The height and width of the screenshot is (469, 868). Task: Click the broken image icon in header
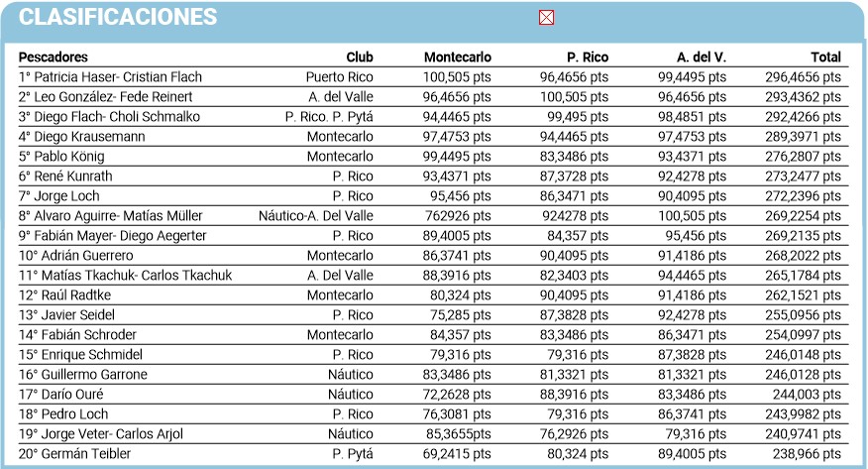coord(546,17)
